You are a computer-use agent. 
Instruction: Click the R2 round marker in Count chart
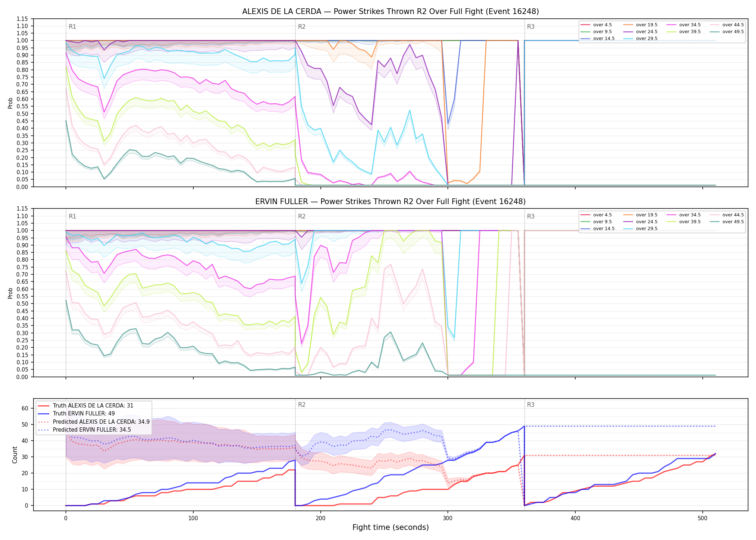[302, 405]
